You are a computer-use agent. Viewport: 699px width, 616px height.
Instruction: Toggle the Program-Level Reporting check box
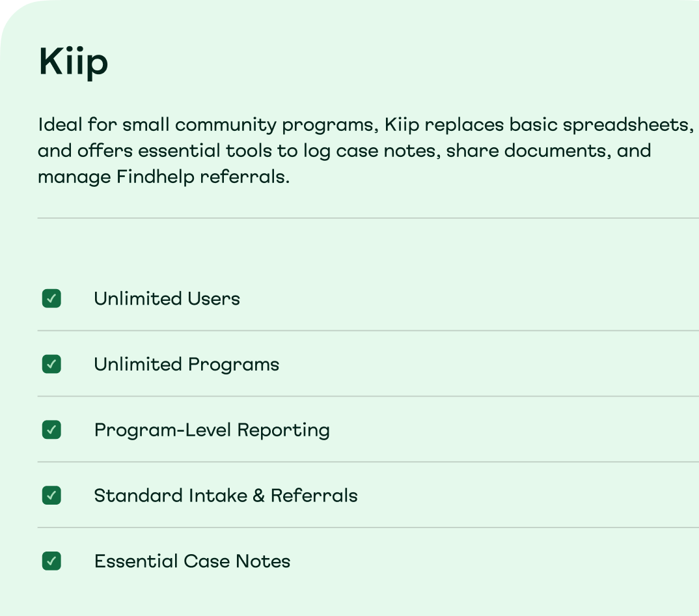click(51, 430)
